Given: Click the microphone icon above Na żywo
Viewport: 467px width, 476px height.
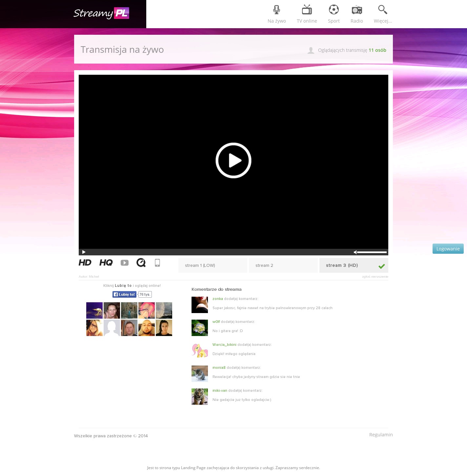Looking at the screenshot, I should (276, 10).
